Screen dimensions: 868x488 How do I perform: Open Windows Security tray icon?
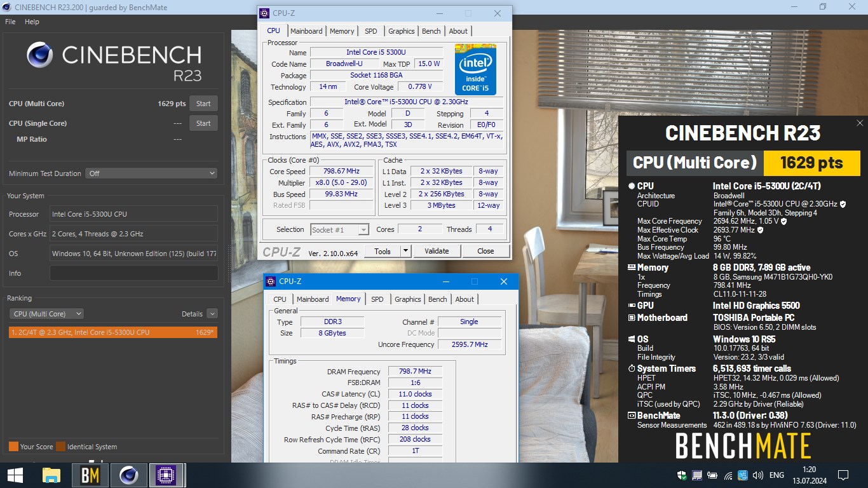point(682,475)
